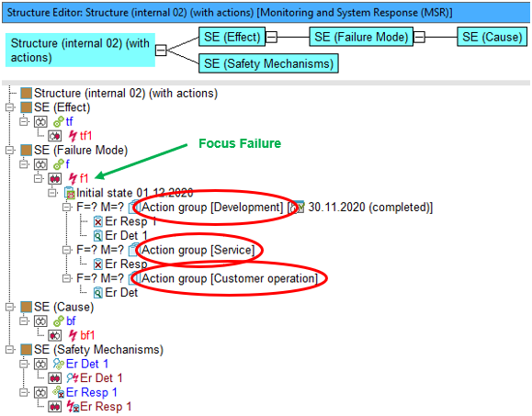Screen dimensions: 532x416
Task: Click the Er Det 1 function icon in Safety Mechanisms
Action: (59, 364)
